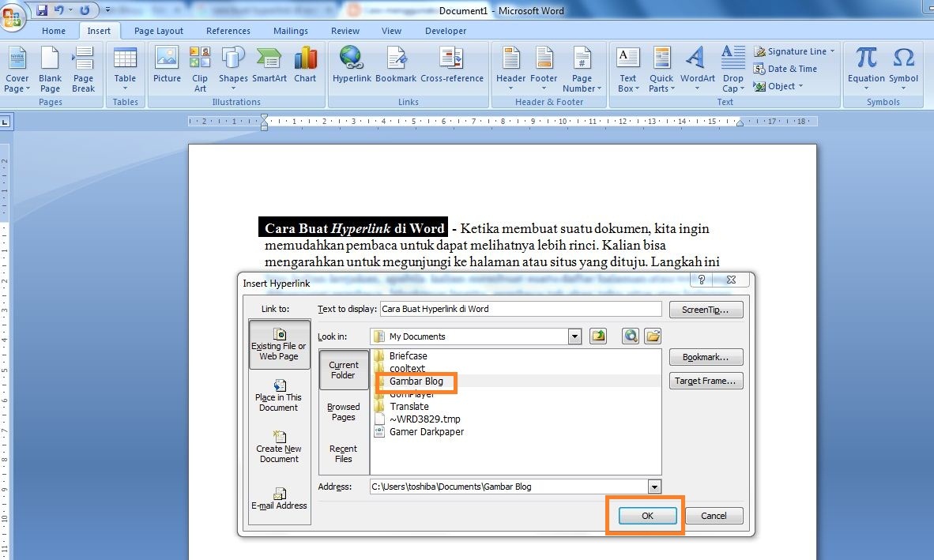Browse the Web from hyperlink dialog

click(x=631, y=336)
